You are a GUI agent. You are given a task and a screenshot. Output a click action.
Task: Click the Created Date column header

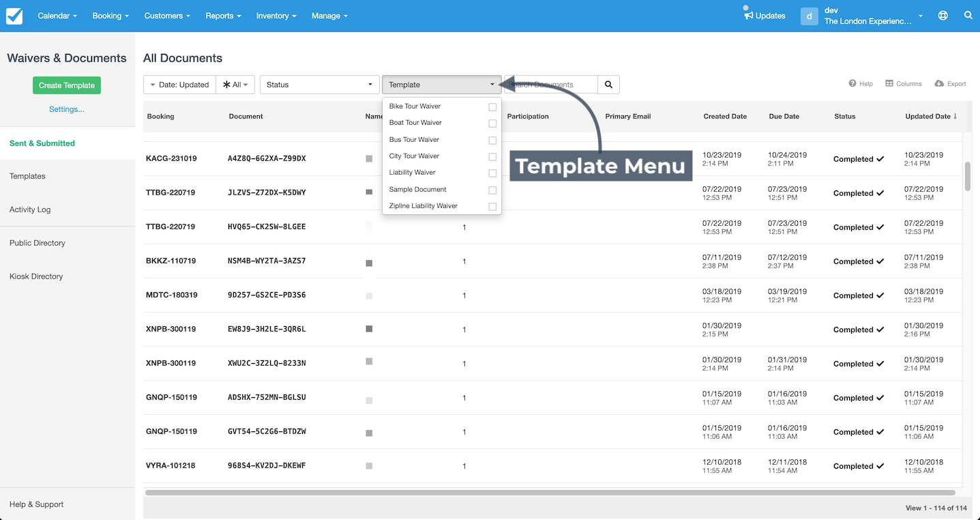coord(725,116)
